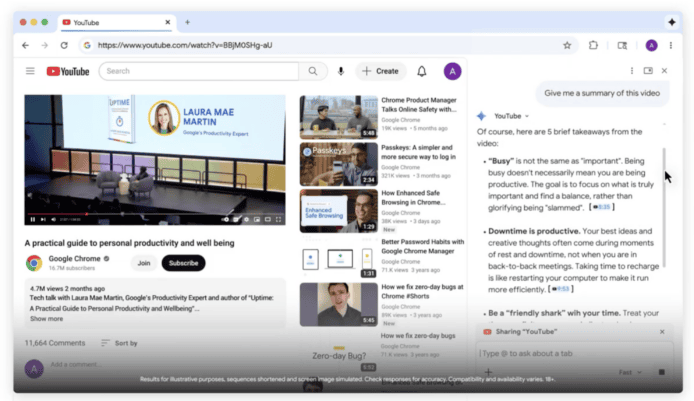The height and width of the screenshot is (401, 694).
Task: Stop sharing the YouTube tab via X
Action: click(x=662, y=332)
